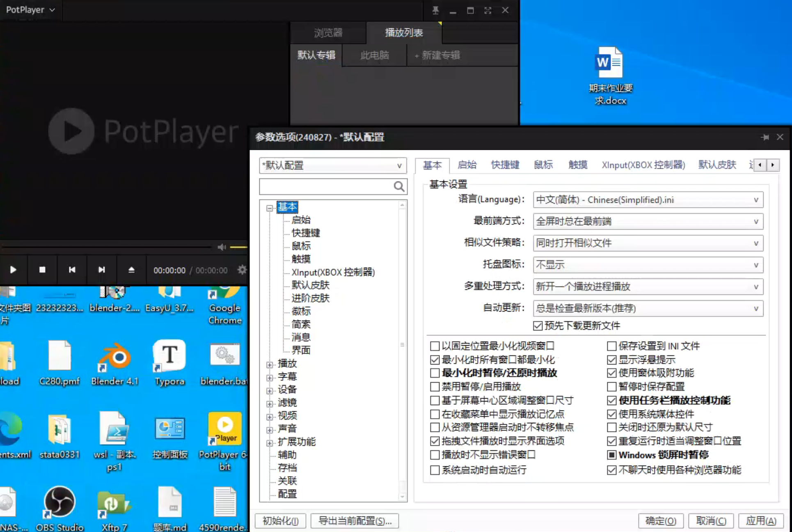
Task: Click 导出当前配置(S)... button
Action: 355,521
